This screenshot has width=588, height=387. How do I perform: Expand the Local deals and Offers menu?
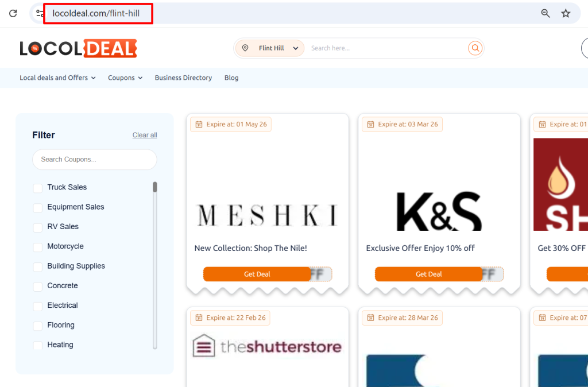(57, 78)
